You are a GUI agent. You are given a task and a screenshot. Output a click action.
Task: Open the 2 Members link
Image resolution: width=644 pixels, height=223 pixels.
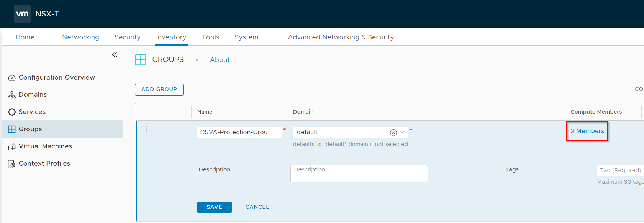587,131
